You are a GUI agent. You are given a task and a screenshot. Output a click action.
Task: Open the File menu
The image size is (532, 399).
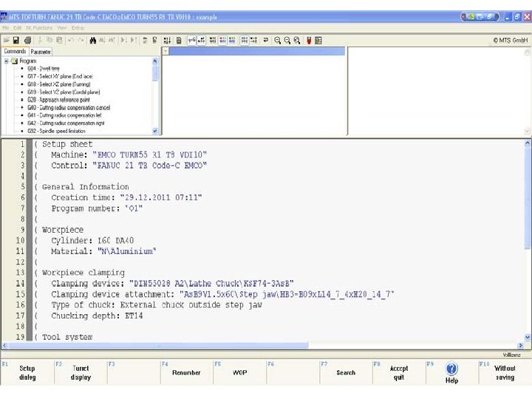6,27
